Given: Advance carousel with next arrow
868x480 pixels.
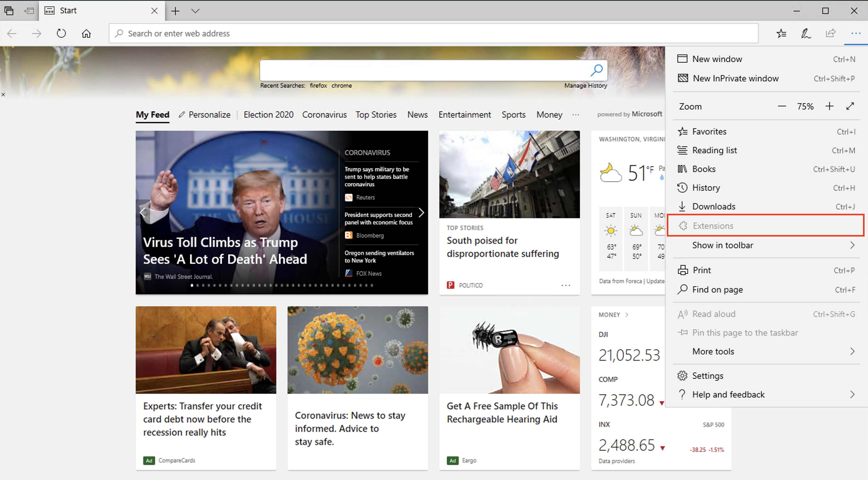Looking at the screenshot, I should [421, 213].
